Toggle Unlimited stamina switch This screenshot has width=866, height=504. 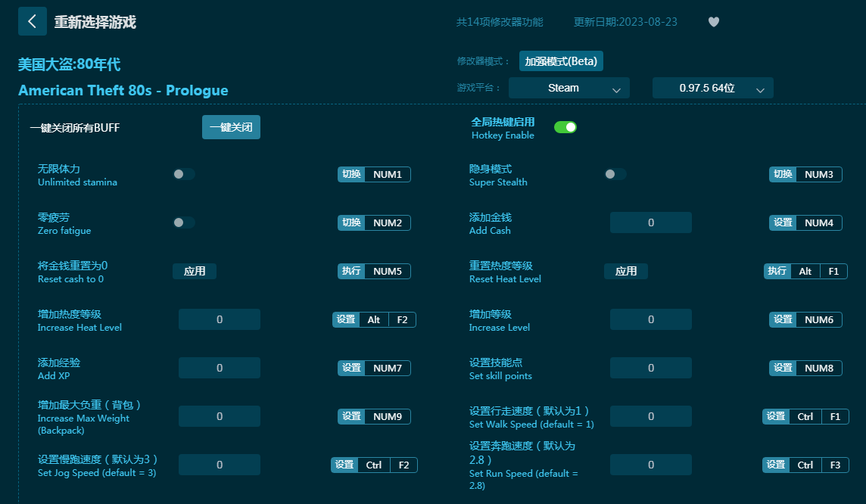tap(184, 175)
